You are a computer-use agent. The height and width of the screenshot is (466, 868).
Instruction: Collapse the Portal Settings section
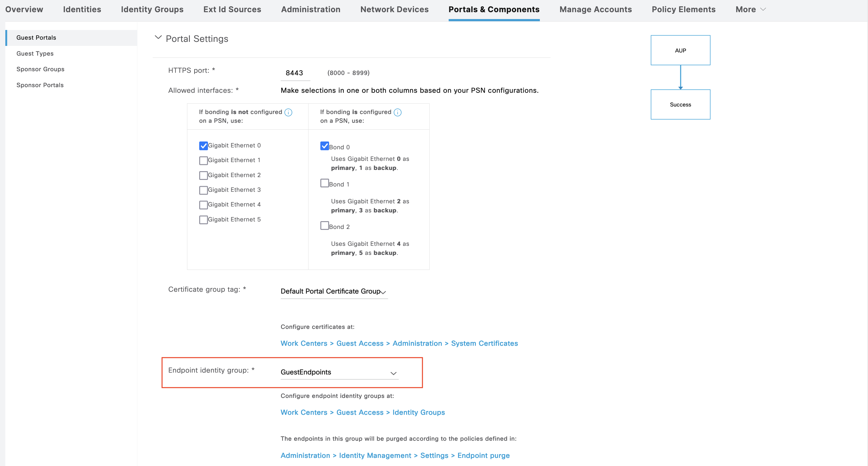[158, 38]
